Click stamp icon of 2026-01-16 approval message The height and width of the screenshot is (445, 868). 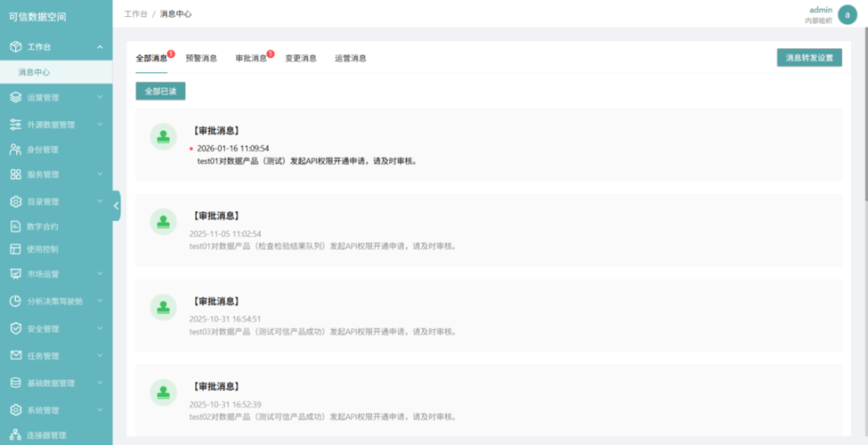[163, 136]
